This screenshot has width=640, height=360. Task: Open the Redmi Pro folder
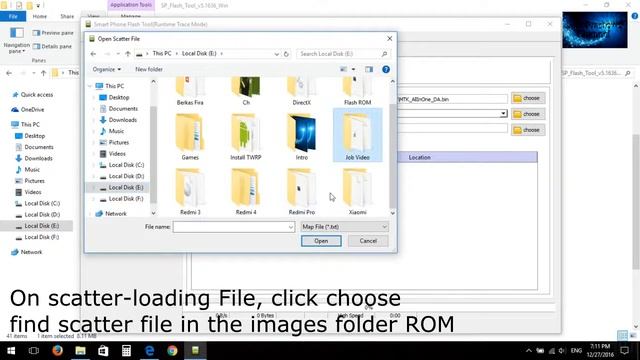coord(302,191)
